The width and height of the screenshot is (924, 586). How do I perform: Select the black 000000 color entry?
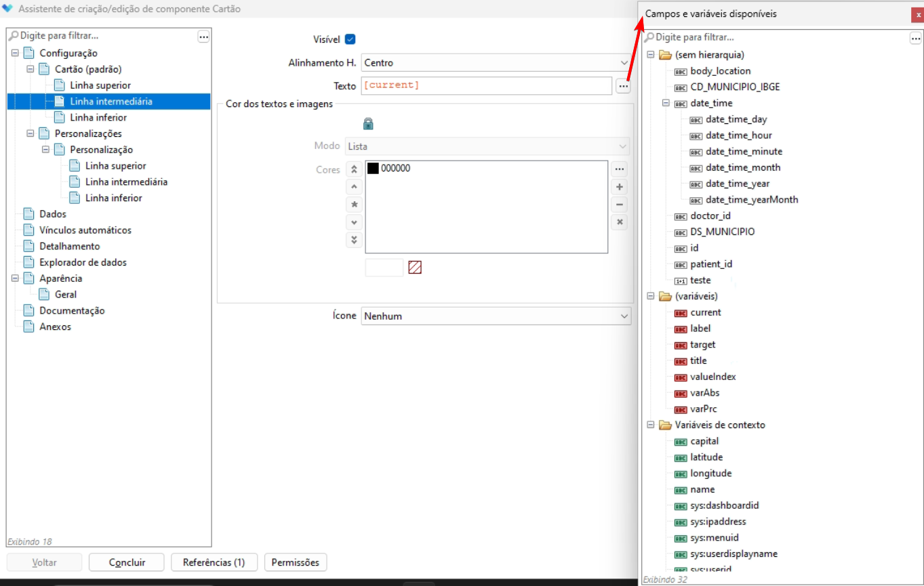click(395, 169)
